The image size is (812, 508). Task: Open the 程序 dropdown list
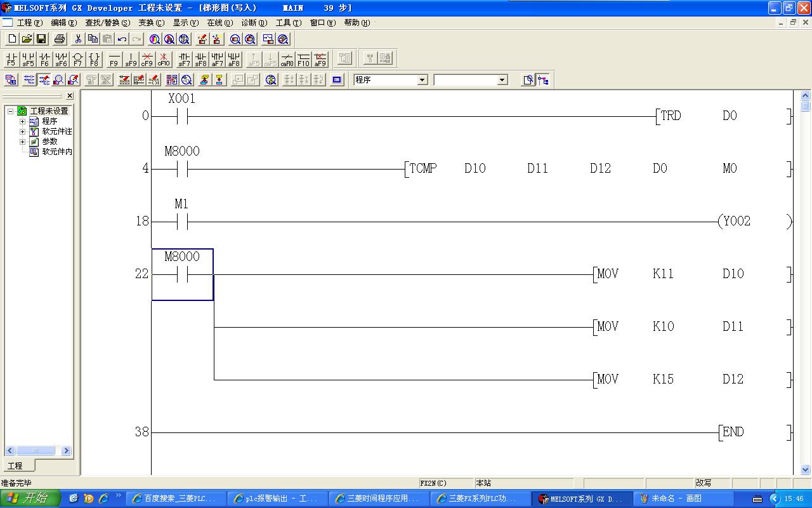pos(422,80)
